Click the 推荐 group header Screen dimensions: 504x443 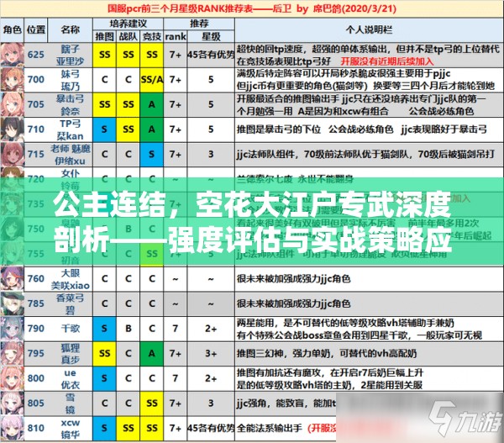199,24
